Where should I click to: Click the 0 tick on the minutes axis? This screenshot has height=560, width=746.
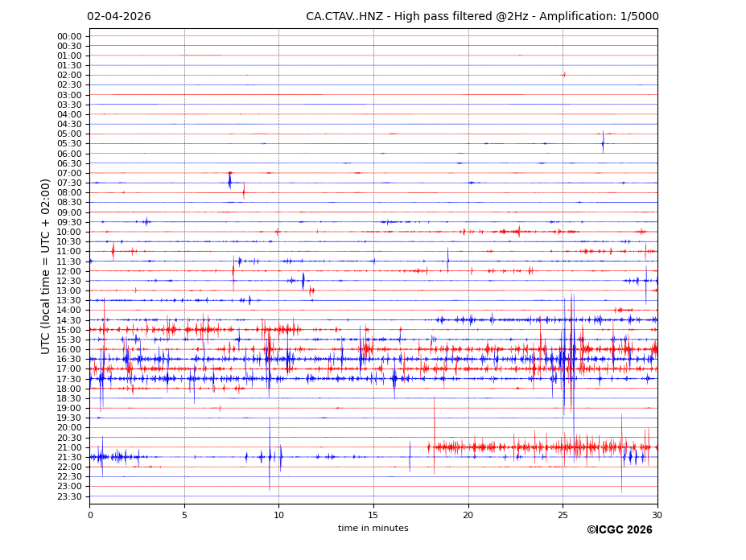pos(90,515)
